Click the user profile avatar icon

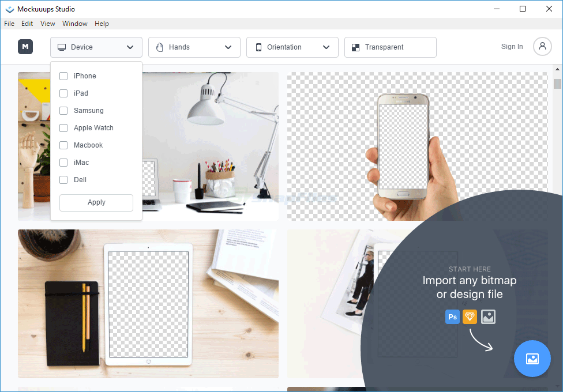pyautogui.click(x=542, y=47)
